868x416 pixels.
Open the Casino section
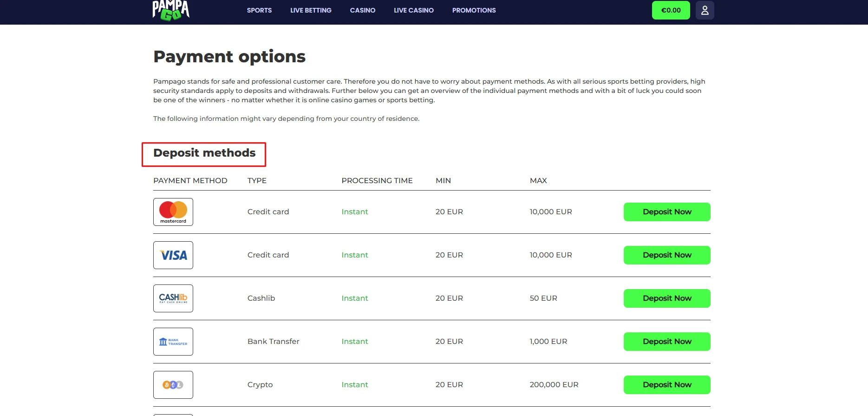tap(363, 10)
